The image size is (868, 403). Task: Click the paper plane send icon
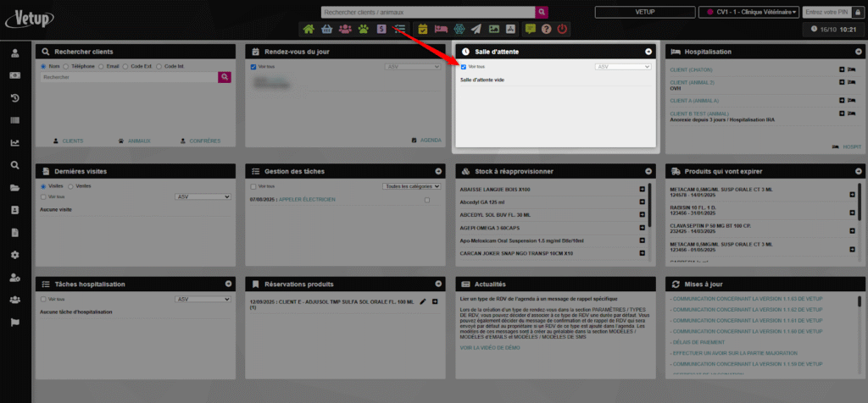478,29
